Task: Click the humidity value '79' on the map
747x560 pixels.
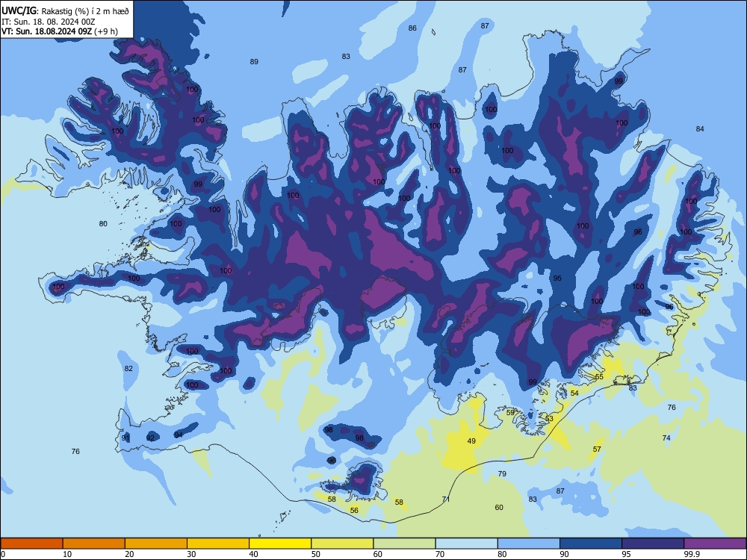Action: tap(502, 473)
